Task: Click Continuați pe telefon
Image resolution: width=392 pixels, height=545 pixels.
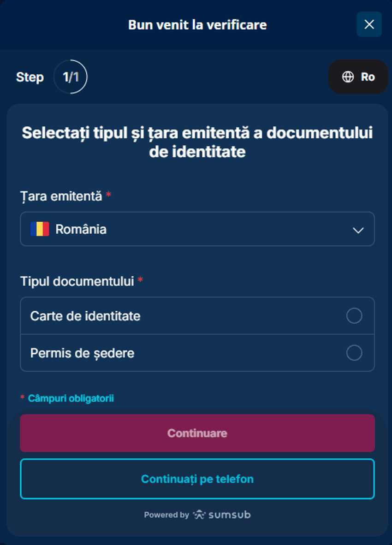Action: click(x=197, y=479)
